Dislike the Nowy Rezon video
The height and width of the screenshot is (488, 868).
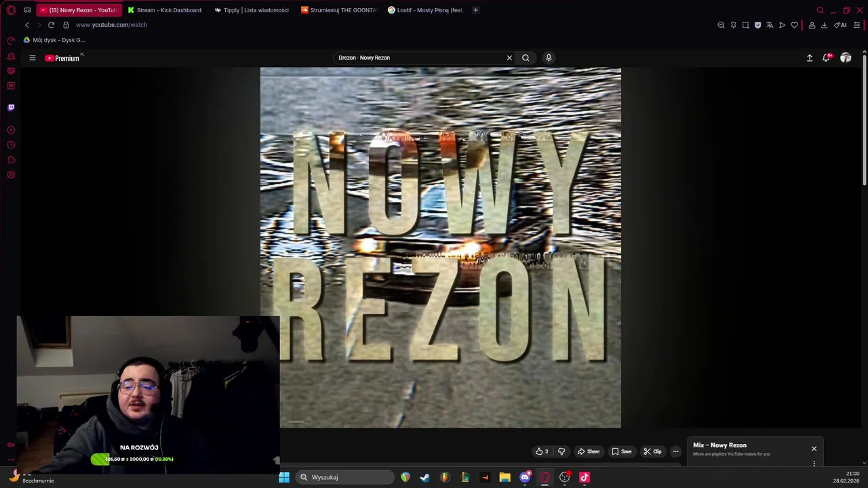[x=561, y=451]
